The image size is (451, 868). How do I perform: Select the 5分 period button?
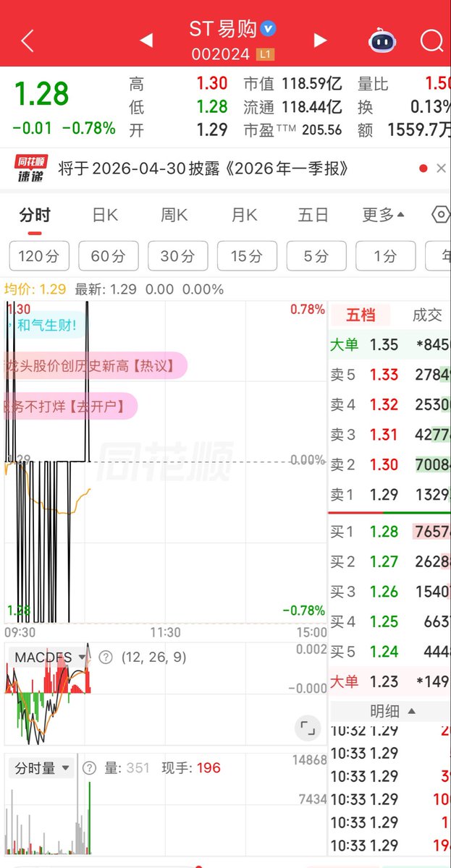point(316,256)
